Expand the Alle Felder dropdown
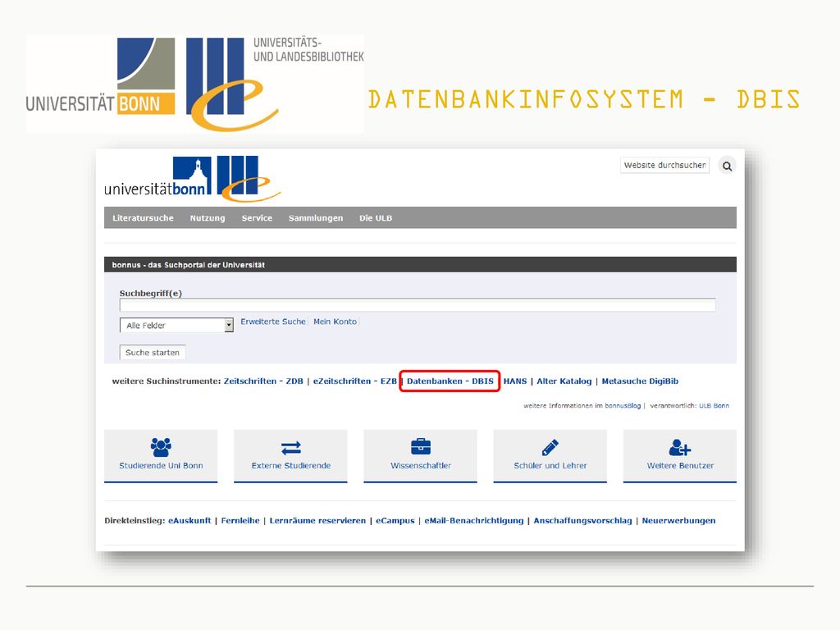This screenshot has height=630, width=840. [176, 325]
